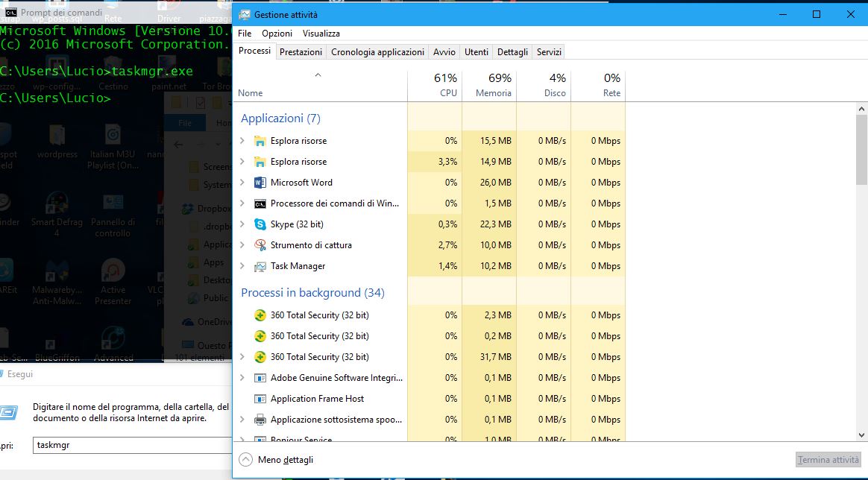The width and height of the screenshot is (868, 480).
Task: Select the Task Manager process icon
Action: coord(260,266)
